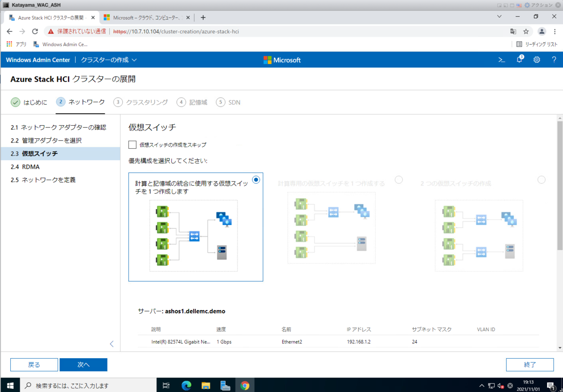Click Ethernet2 name cell

pos(292,342)
